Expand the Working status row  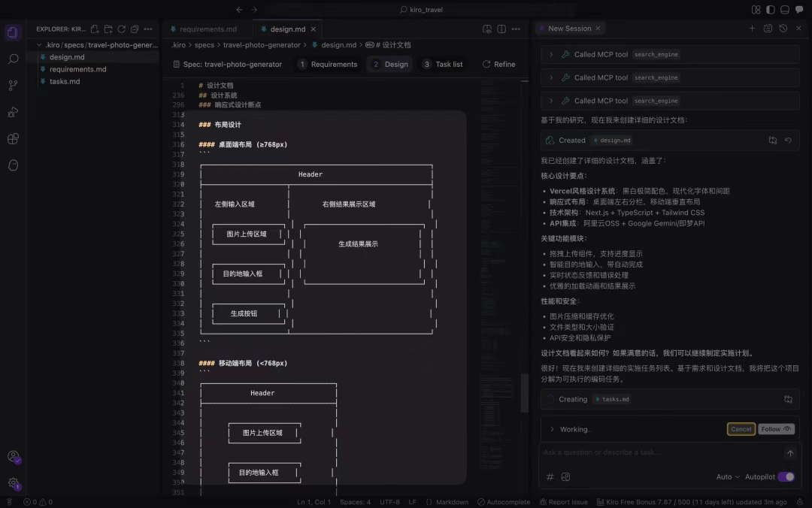[x=552, y=429]
